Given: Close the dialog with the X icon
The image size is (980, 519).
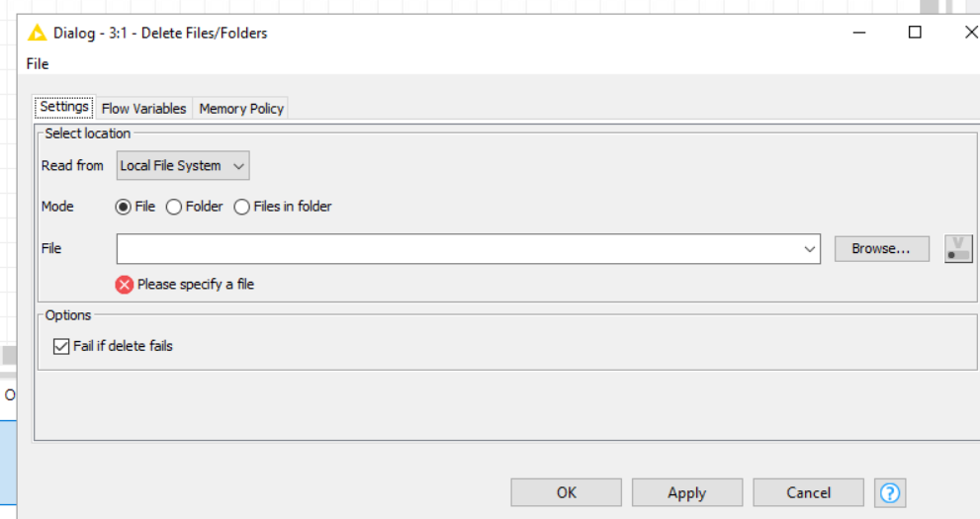Looking at the screenshot, I should click(971, 32).
